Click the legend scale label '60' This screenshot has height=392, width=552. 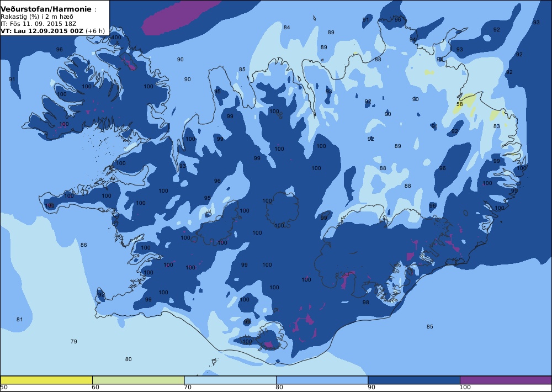pos(95,388)
